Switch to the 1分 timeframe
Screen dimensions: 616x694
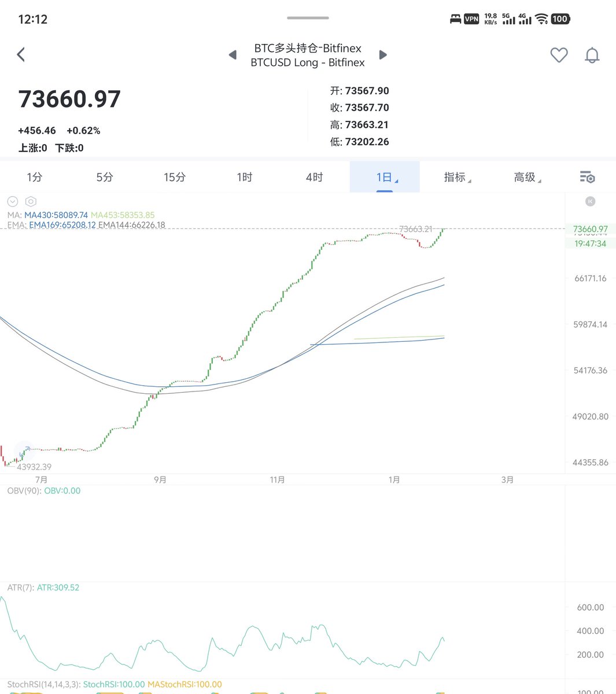pyautogui.click(x=35, y=177)
